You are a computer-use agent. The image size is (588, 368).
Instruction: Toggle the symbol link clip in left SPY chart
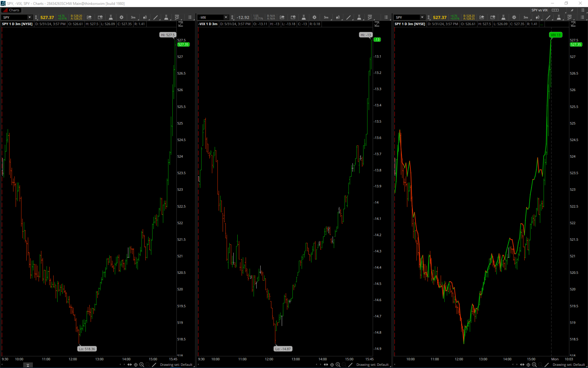click(x=36, y=17)
